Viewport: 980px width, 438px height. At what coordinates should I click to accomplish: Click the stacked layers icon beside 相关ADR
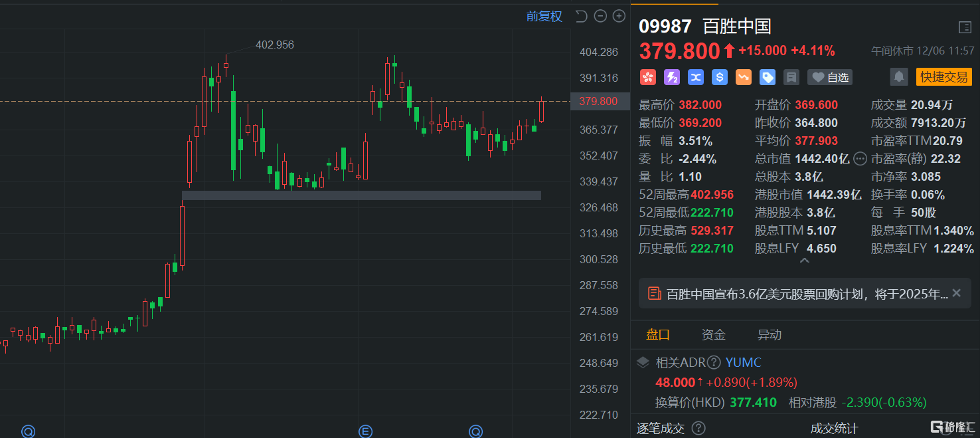coord(643,362)
